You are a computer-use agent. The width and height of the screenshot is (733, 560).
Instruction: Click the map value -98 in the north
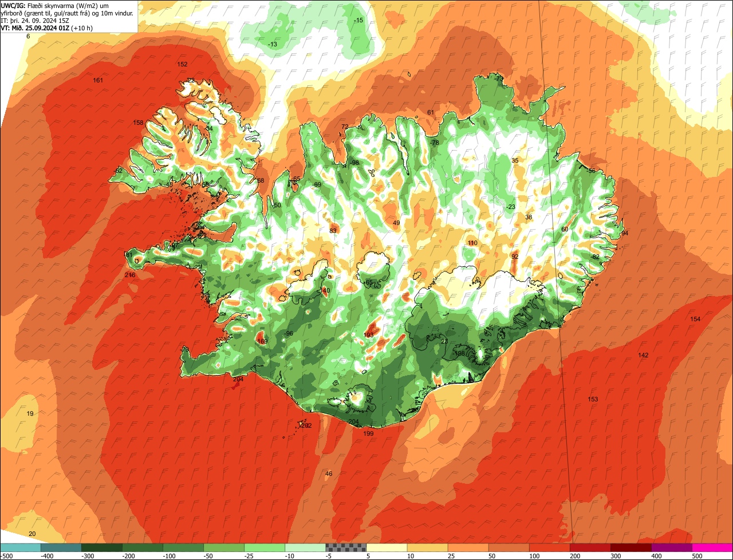[x=354, y=163]
